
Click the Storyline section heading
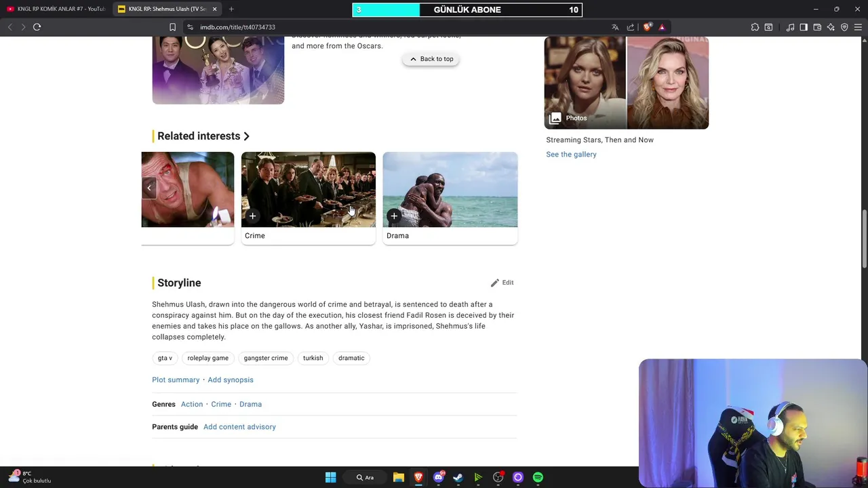pyautogui.click(x=179, y=283)
